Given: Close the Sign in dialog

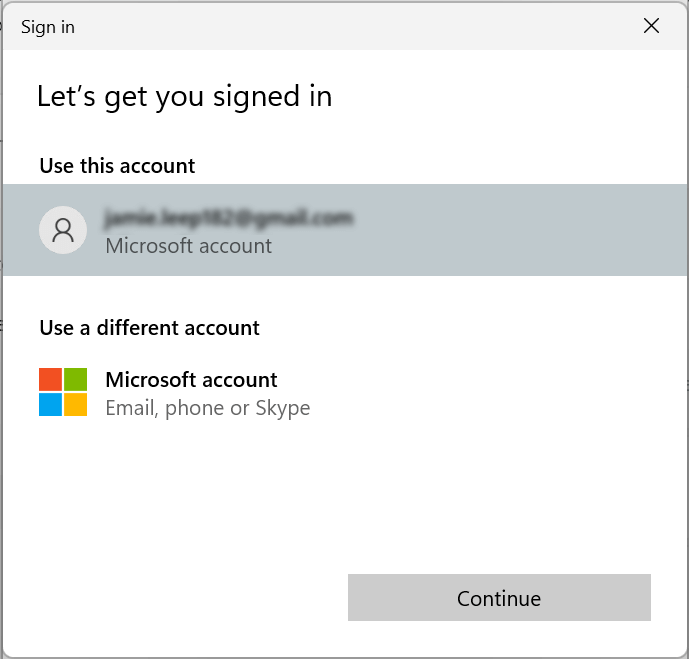Looking at the screenshot, I should 651,26.
